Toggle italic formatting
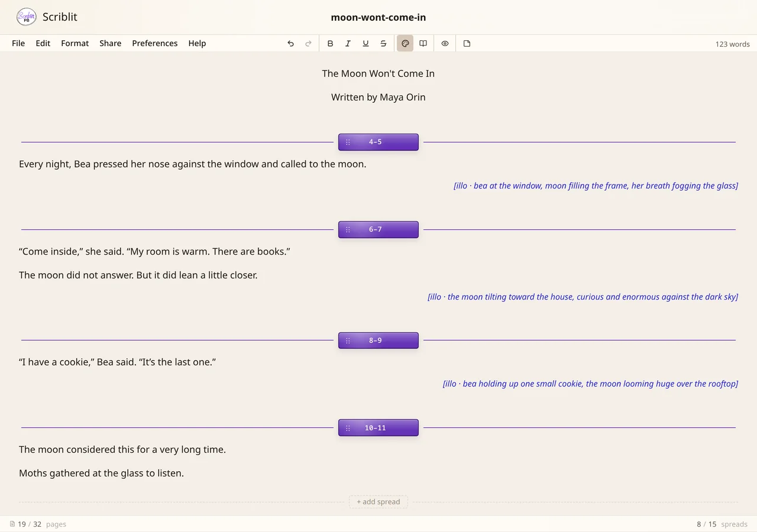 (348, 43)
